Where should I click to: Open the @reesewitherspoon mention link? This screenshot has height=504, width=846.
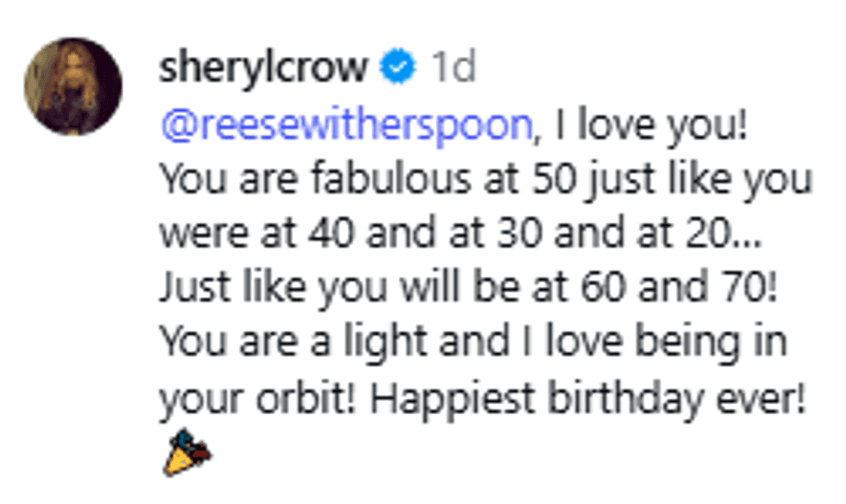click(347, 127)
